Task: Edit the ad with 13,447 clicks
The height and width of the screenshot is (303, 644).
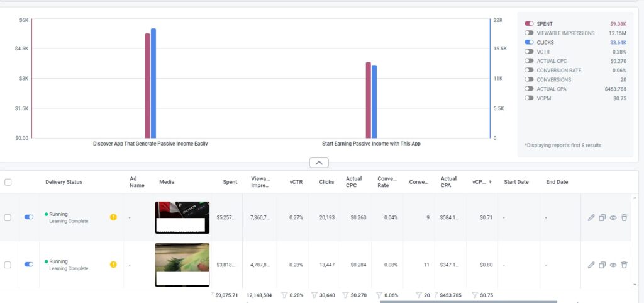Action: click(591, 265)
